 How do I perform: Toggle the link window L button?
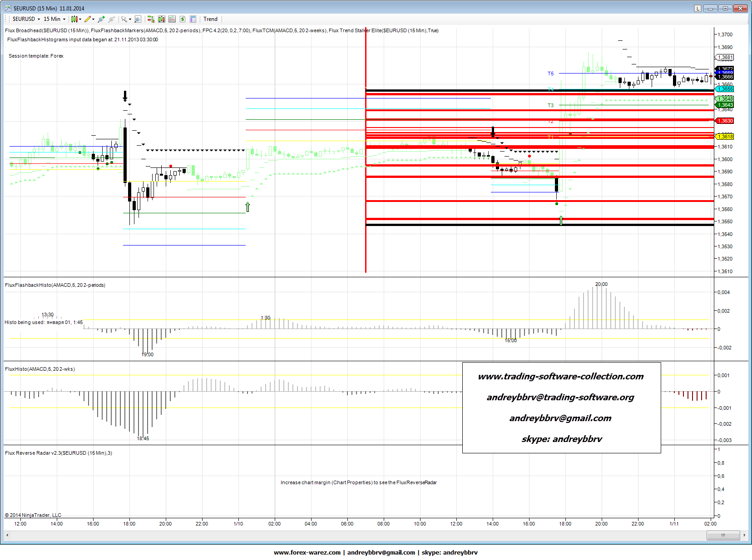click(698, 8)
